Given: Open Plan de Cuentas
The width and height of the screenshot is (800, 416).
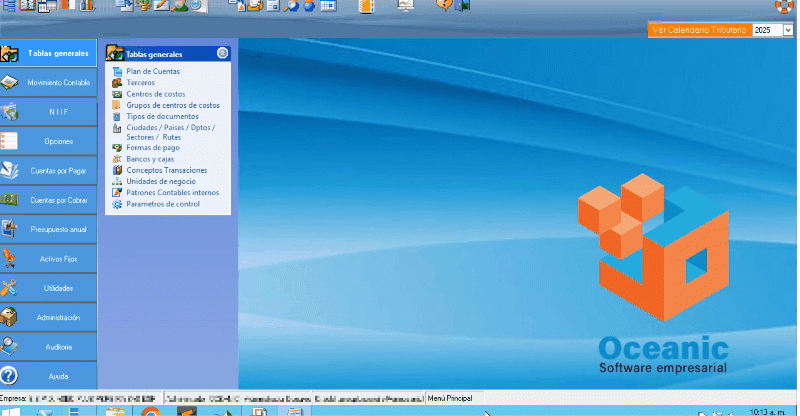Looking at the screenshot, I should point(153,72).
